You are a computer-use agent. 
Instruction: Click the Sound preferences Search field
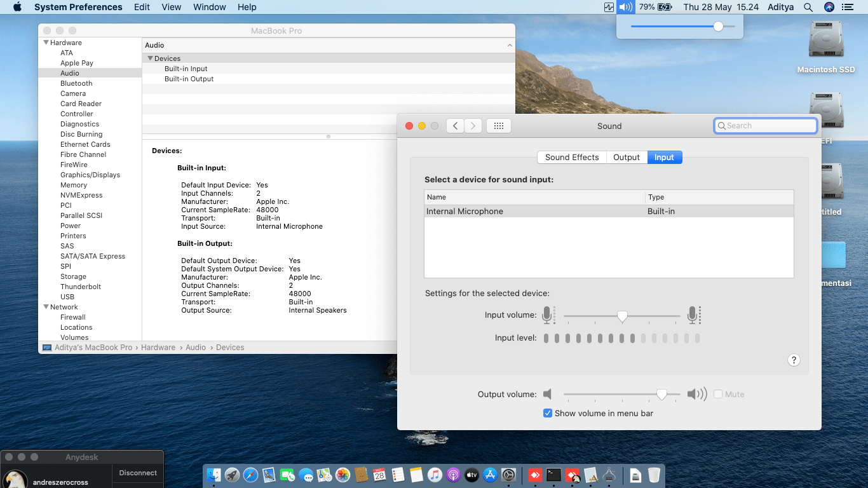tap(765, 126)
